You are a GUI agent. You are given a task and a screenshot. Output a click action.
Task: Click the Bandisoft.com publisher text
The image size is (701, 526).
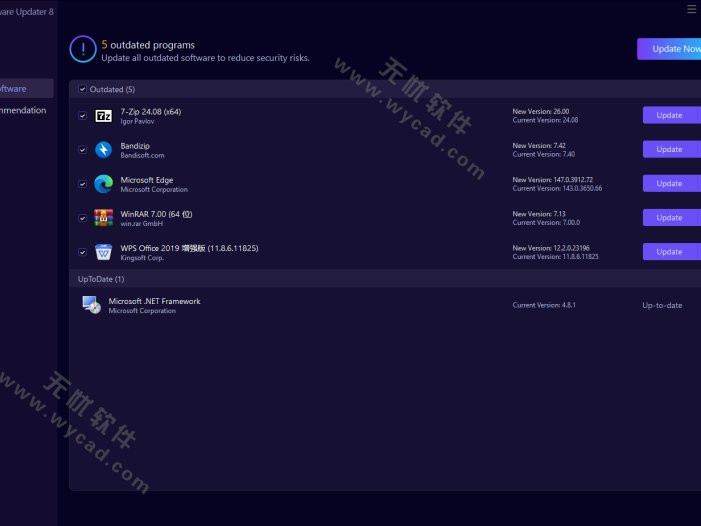click(x=142, y=156)
